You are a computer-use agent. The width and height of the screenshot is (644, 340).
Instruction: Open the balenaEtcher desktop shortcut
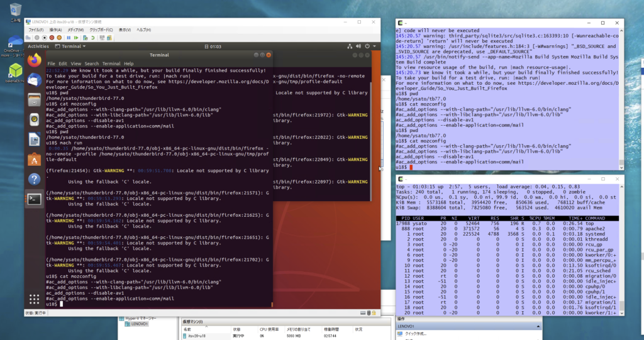tap(14, 70)
